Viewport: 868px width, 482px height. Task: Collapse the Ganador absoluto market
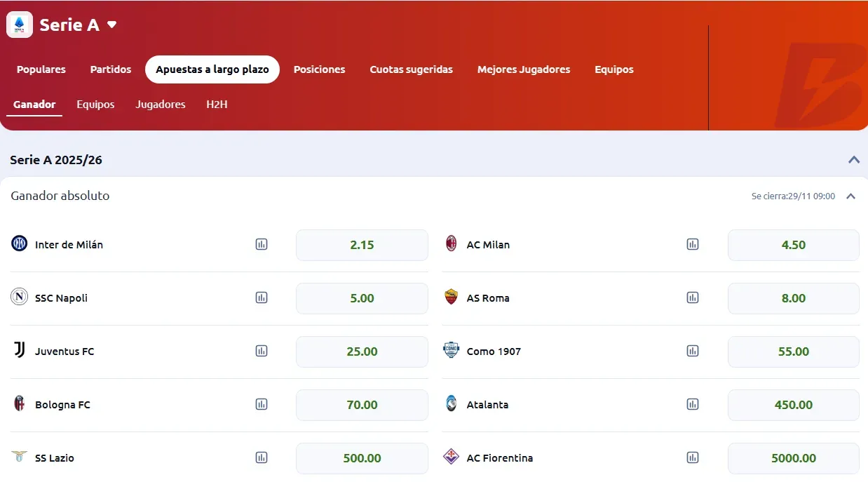[850, 196]
